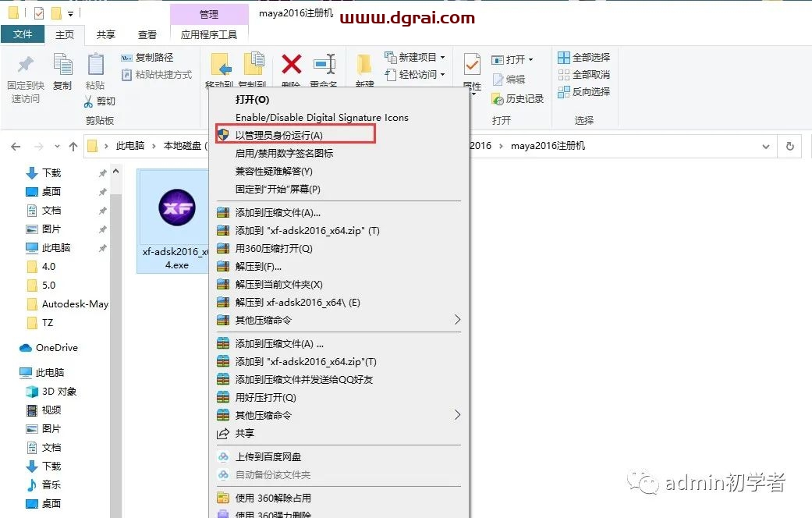Click the Pin to Quick Access icon
812x518 pixels.
point(26,66)
